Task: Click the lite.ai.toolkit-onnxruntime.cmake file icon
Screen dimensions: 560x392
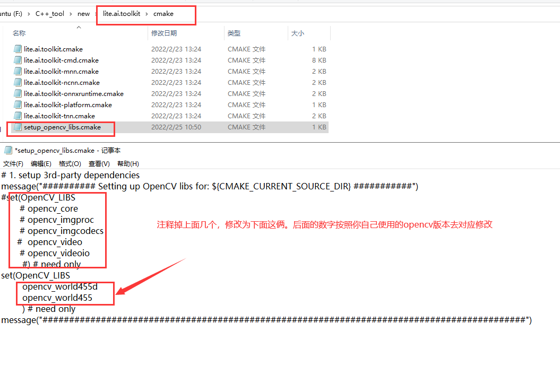Action: click(18, 93)
